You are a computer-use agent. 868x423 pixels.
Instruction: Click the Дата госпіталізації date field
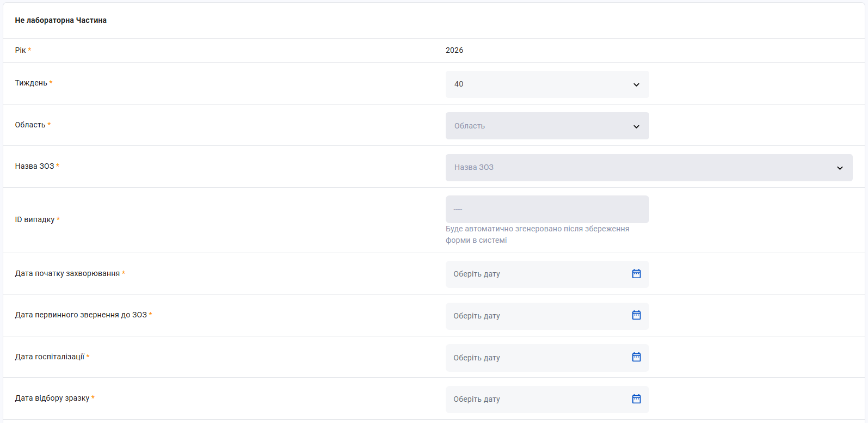click(x=547, y=358)
